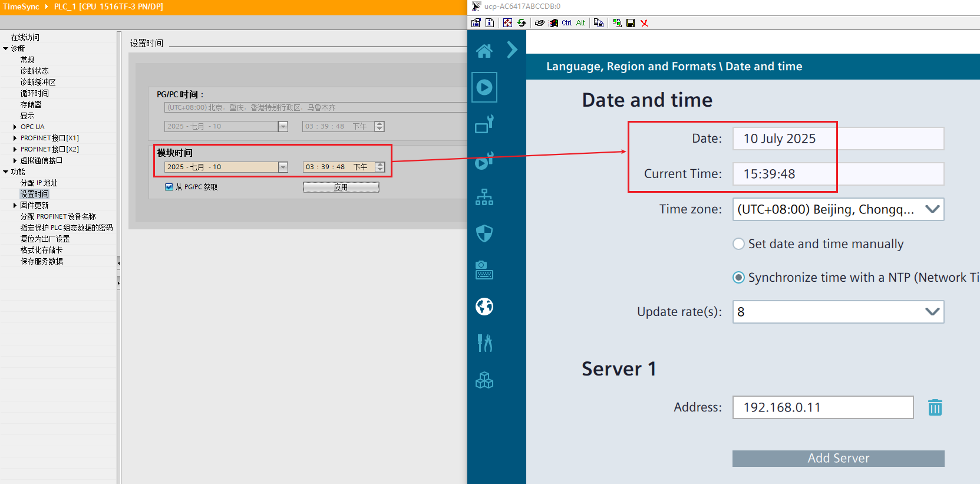The width and height of the screenshot is (980, 484).
Task: Click the trash icon next to server address
Action: 935,407
